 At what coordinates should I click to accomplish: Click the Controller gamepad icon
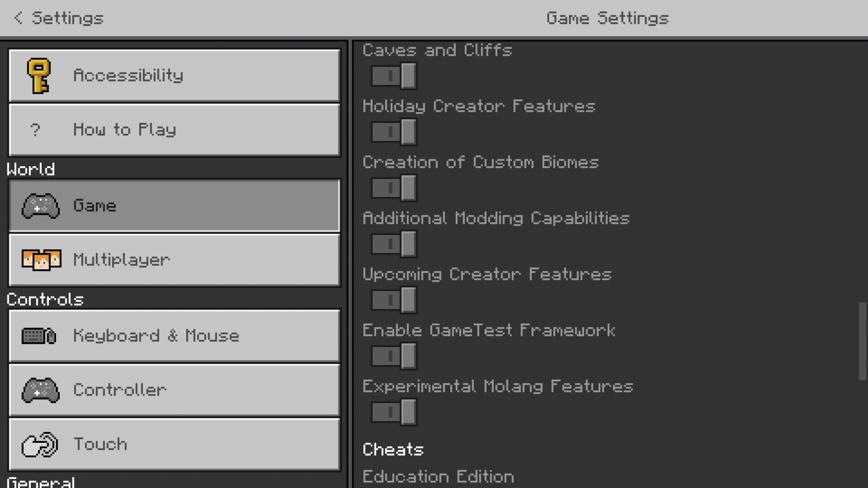tap(41, 390)
